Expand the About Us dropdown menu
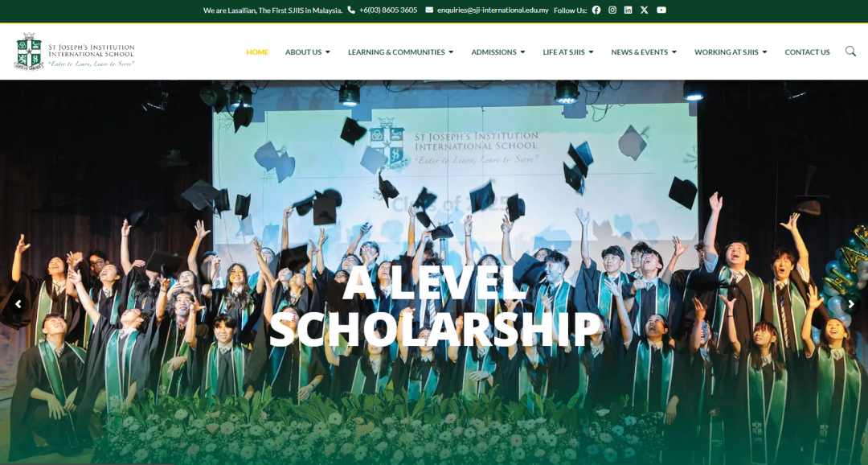Image resolution: width=868 pixels, height=465 pixels. point(308,52)
